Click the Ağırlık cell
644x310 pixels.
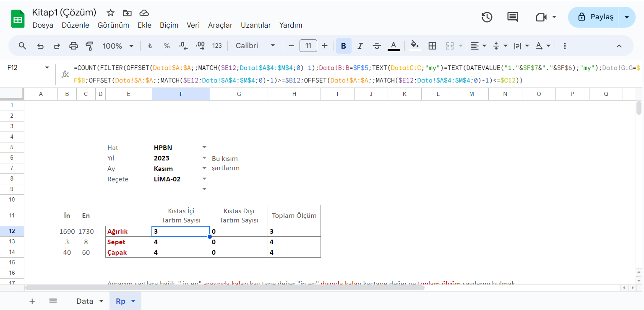129,231
